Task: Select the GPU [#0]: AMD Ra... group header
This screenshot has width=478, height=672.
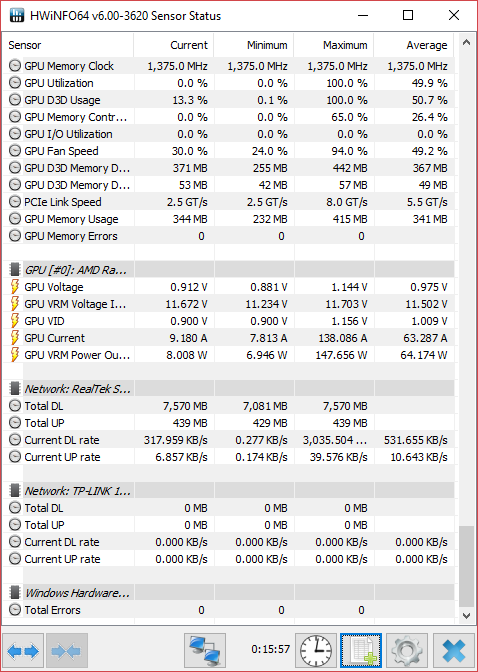Action: click(x=229, y=270)
